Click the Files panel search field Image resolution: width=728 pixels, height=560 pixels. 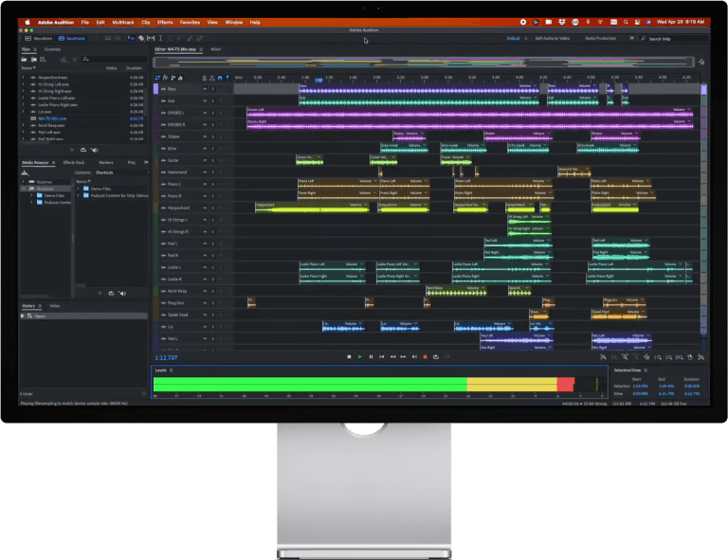[115, 60]
